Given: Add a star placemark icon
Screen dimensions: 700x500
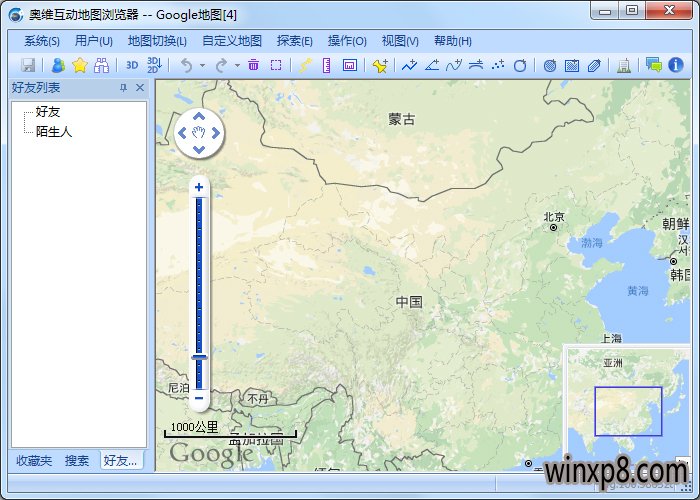Looking at the screenshot, I should click(380, 65).
